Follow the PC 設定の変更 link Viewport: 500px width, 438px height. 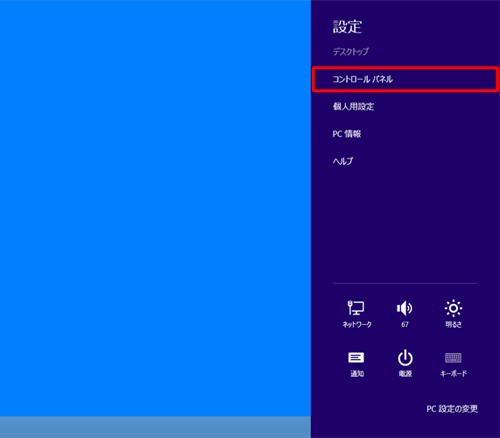452,409
